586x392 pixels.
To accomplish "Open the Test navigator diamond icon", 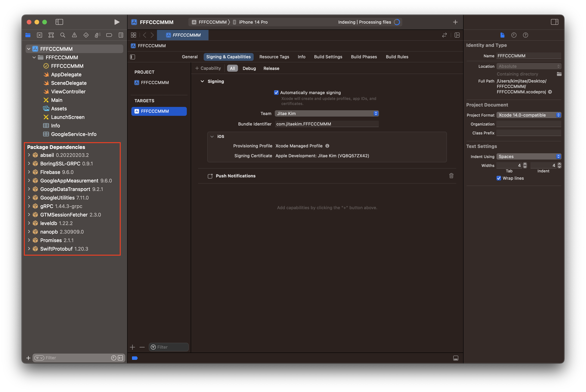I will [x=86, y=35].
